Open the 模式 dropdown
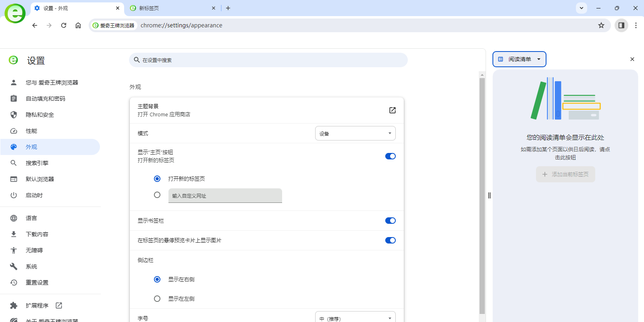 click(355, 133)
